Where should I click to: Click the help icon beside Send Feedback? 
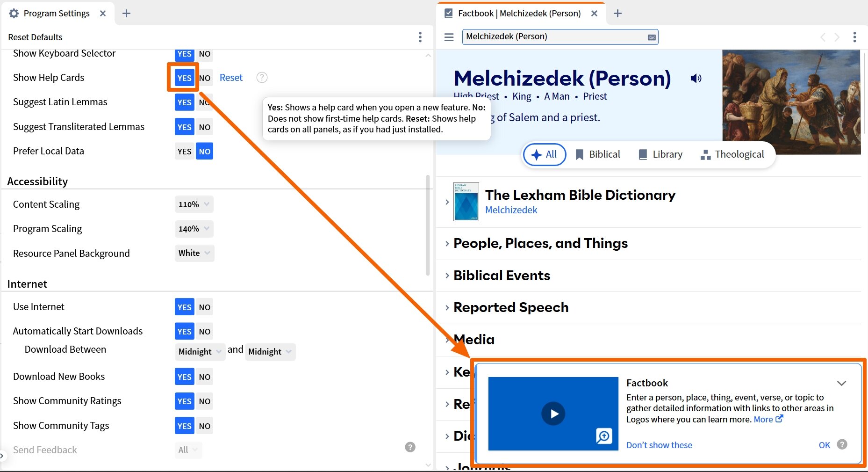[x=410, y=447]
